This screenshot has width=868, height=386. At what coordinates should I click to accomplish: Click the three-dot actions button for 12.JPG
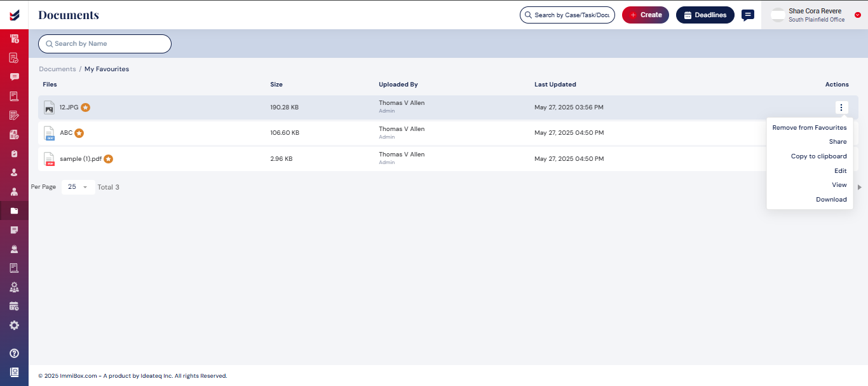point(841,107)
